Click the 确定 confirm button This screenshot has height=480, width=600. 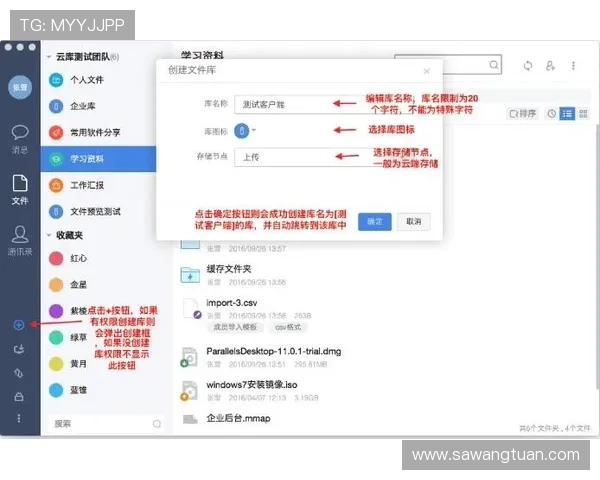[375, 222]
